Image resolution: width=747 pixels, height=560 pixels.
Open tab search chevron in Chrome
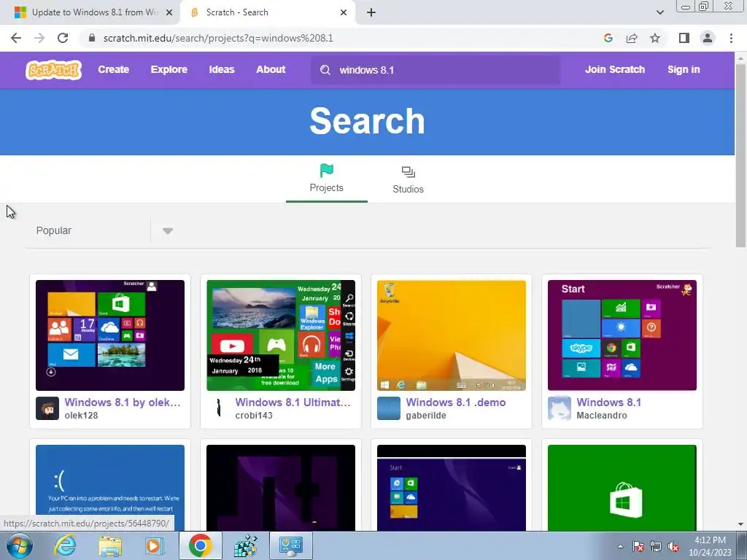click(659, 12)
